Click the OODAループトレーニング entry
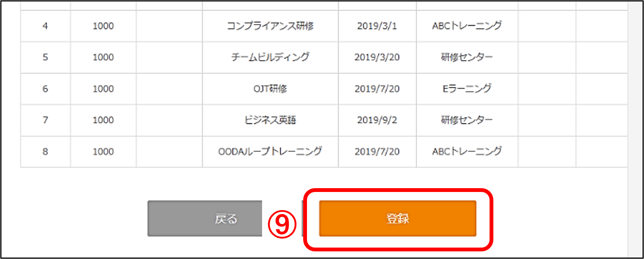The image size is (644, 259). point(270,152)
